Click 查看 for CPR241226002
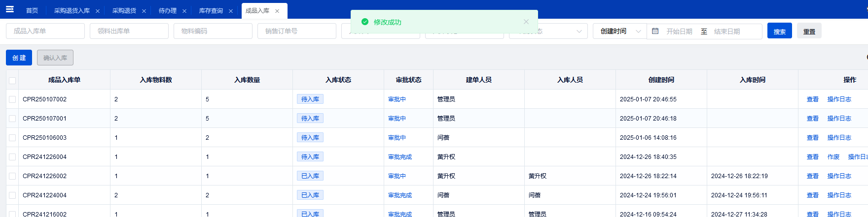This screenshot has height=217, width=868. (813, 176)
